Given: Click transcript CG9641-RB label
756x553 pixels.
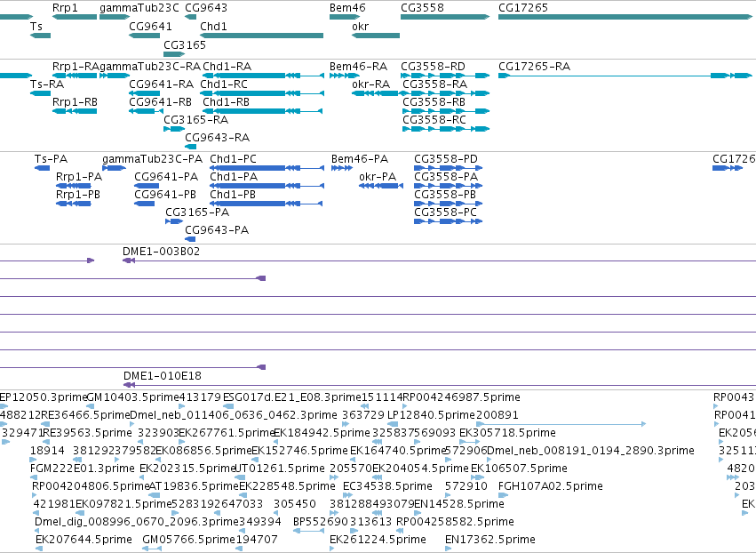Looking at the screenshot, I should [x=161, y=102].
